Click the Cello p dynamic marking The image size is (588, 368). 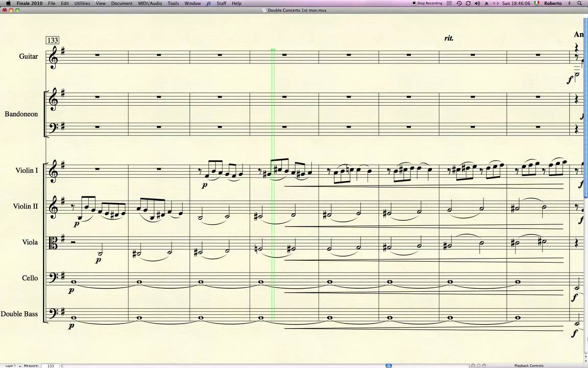71,290
